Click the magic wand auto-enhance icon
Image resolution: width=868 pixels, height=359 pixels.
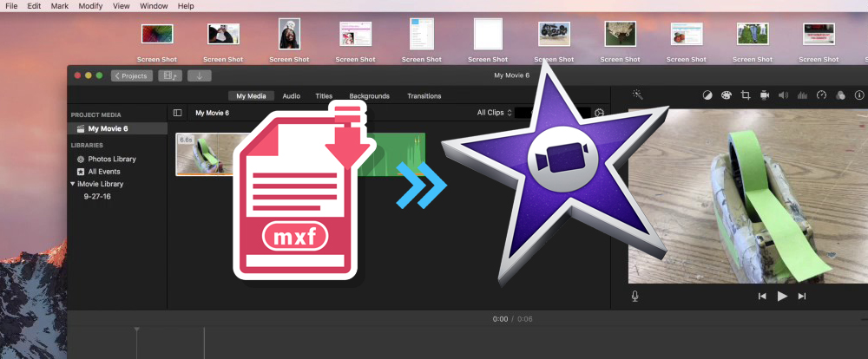(x=638, y=95)
